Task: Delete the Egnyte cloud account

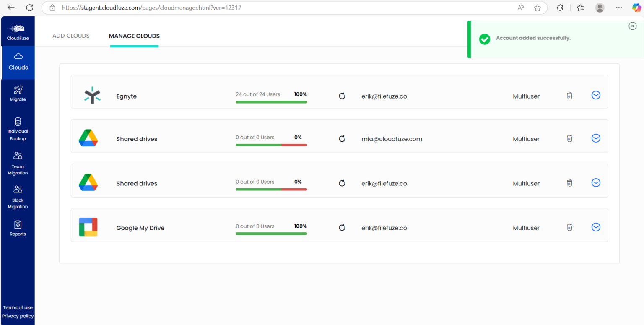Action: (x=569, y=96)
